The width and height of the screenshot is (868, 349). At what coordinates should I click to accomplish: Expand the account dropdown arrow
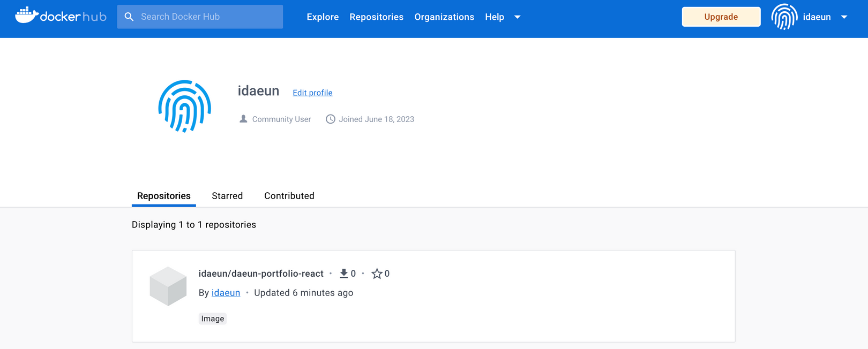(844, 17)
